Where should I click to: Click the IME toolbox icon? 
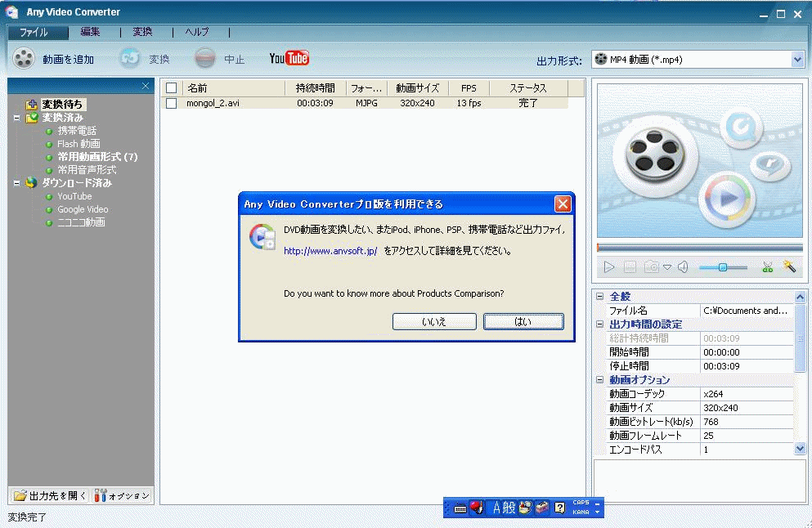click(542, 508)
